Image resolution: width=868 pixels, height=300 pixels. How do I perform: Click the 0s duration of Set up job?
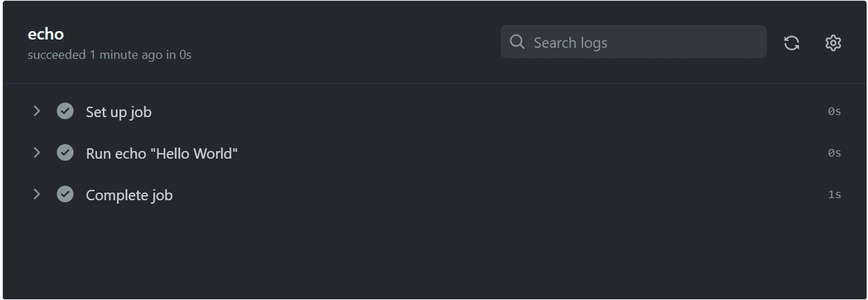coord(835,112)
